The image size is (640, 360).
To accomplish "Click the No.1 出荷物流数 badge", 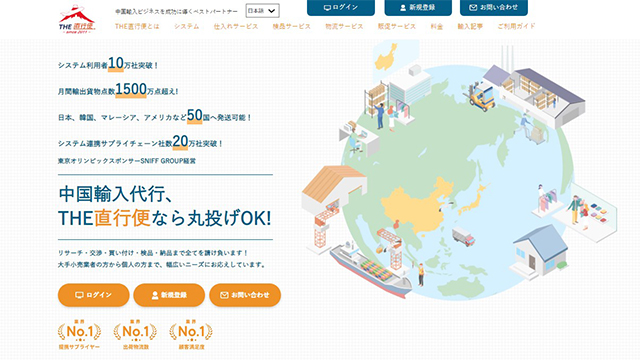I will point(136,335).
